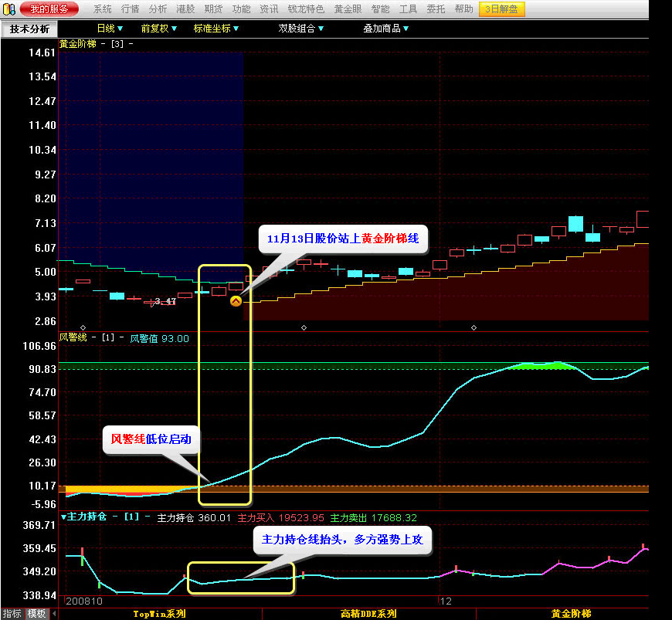Expand the 标准坐标 coordinate dropdown

pos(216,29)
